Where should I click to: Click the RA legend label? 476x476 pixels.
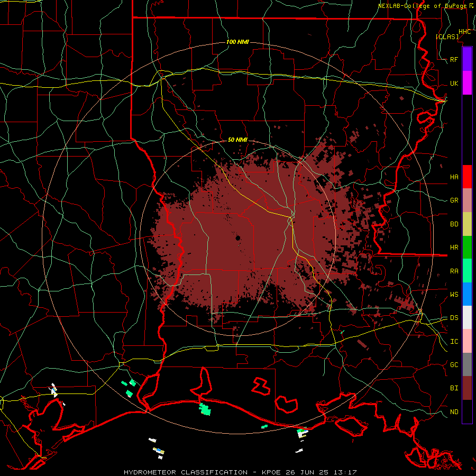[x=454, y=271]
